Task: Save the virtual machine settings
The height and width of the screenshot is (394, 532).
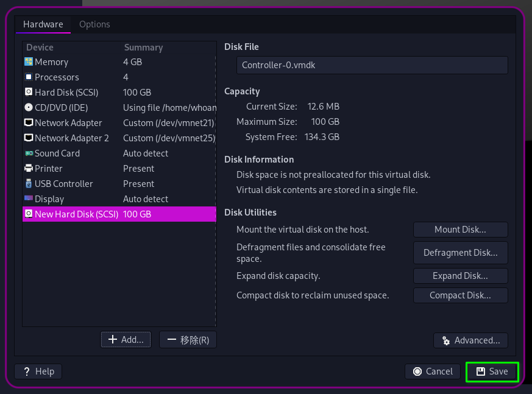Action: click(492, 371)
